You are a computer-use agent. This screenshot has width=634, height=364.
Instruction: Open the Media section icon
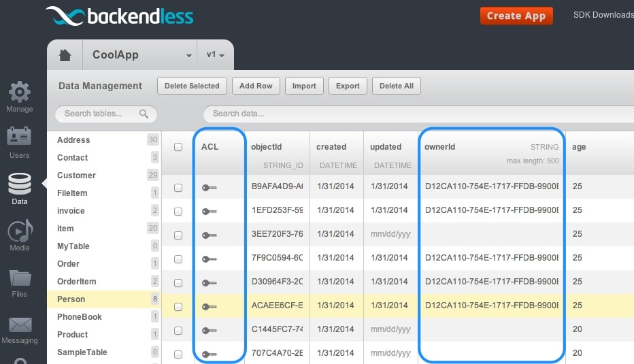[20, 231]
